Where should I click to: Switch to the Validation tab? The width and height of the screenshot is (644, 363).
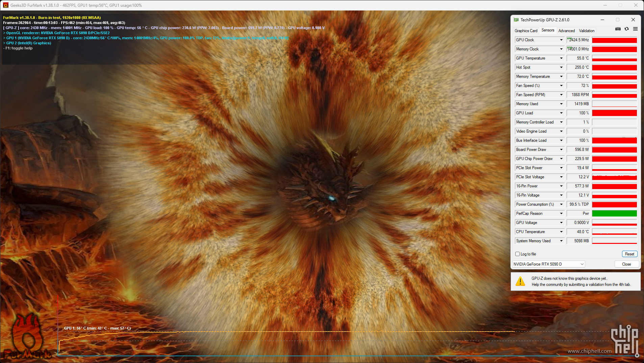coord(587,31)
